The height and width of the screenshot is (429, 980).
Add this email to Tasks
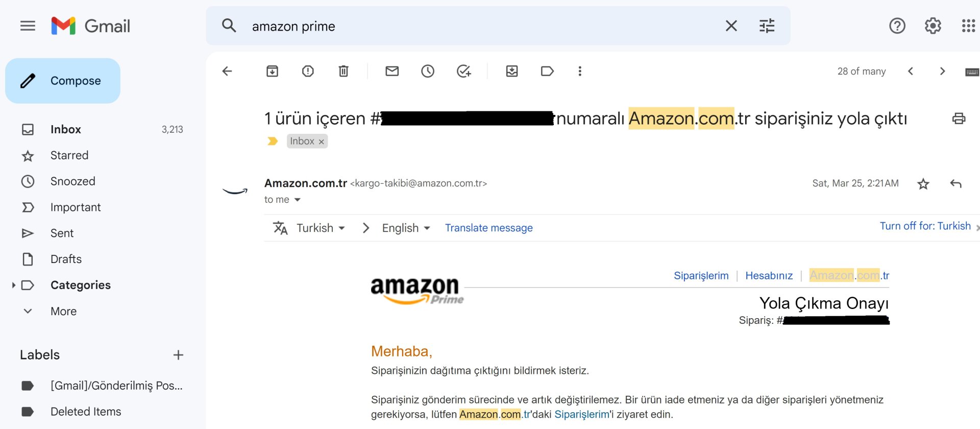pyautogui.click(x=463, y=71)
